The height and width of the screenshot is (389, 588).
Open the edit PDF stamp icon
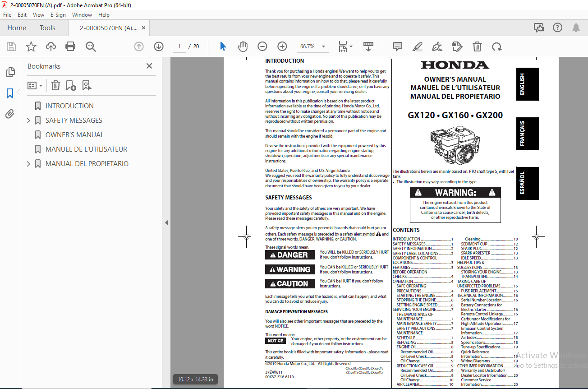coord(457,46)
